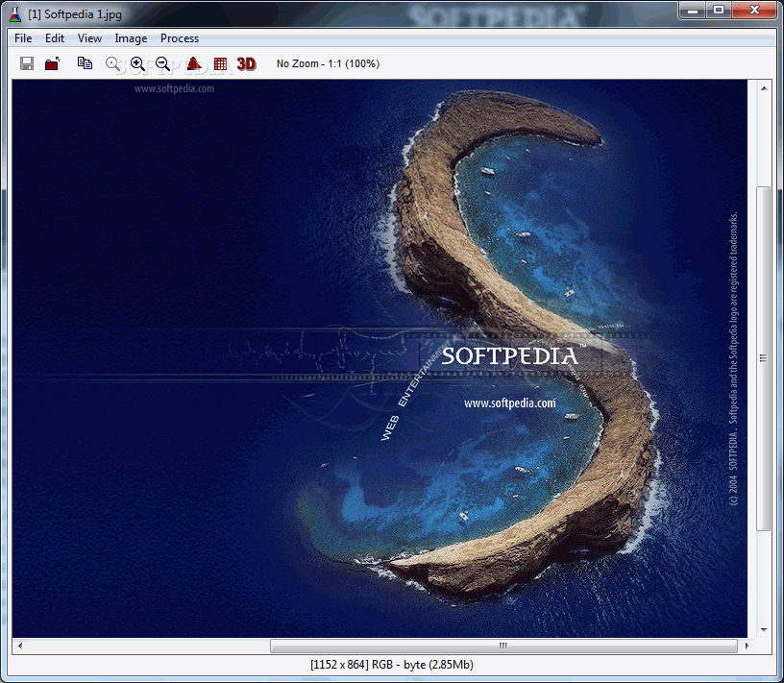Screen dimensions: 784x683
Task: Click the red Open file icon
Action: coord(53,63)
